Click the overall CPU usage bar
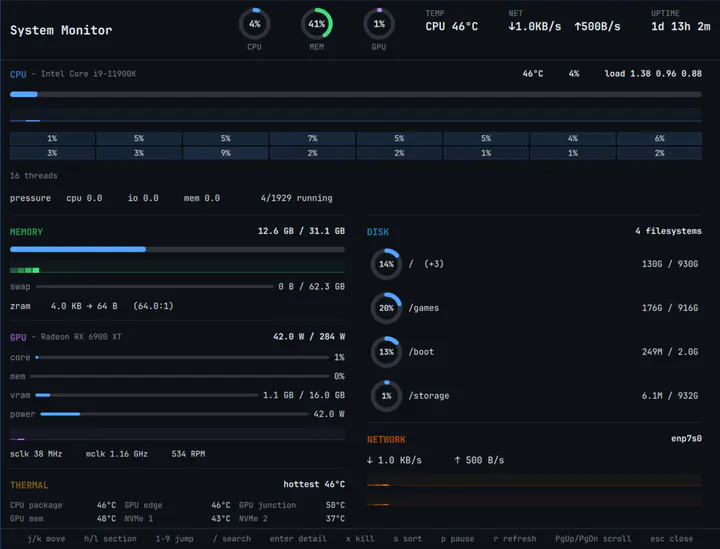 (x=356, y=94)
